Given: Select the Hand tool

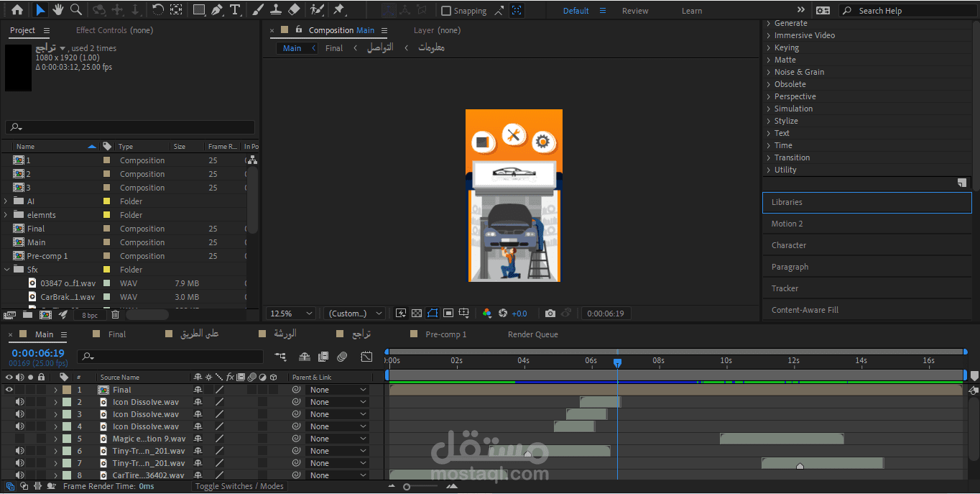Looking at the screenshot, I should pos(58,10).
